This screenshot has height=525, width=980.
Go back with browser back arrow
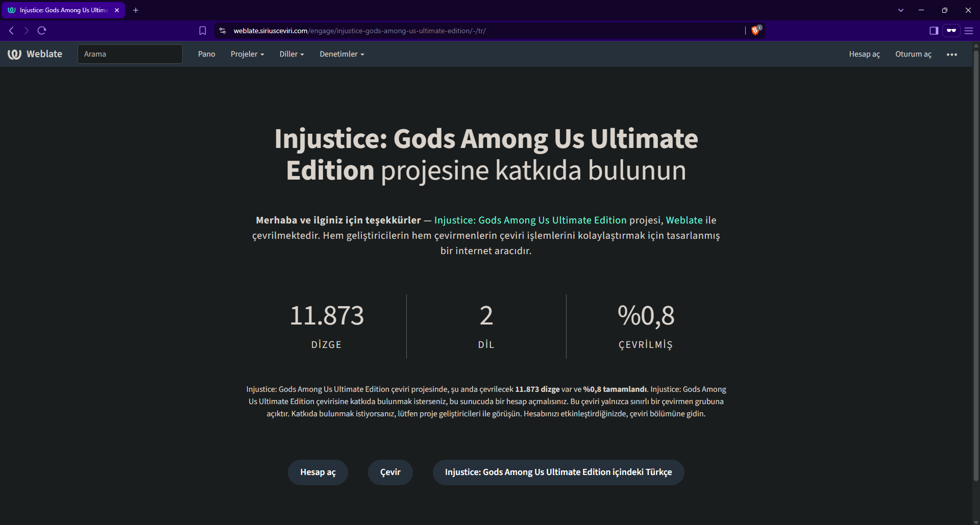[x=11, y=31]
